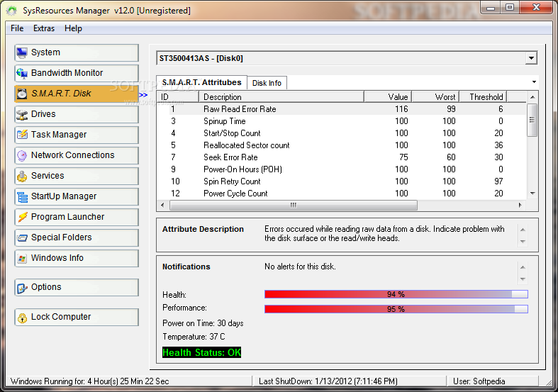The image size is (558, 392).
Task: Open the Extras menu
Action: [44, 28]
